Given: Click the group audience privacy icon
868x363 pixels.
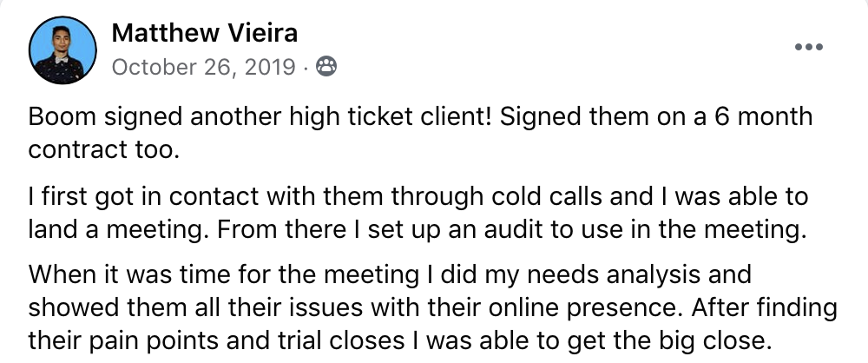Looking at the screenshot, I should pyautogui.click(x=326, y=67).
